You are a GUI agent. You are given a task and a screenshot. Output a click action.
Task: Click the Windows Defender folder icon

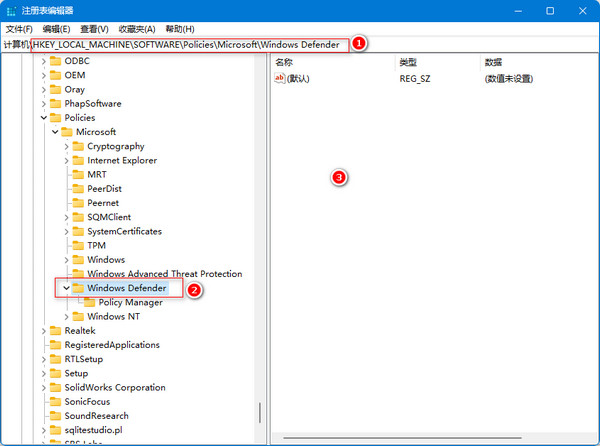tap(78, 288)
